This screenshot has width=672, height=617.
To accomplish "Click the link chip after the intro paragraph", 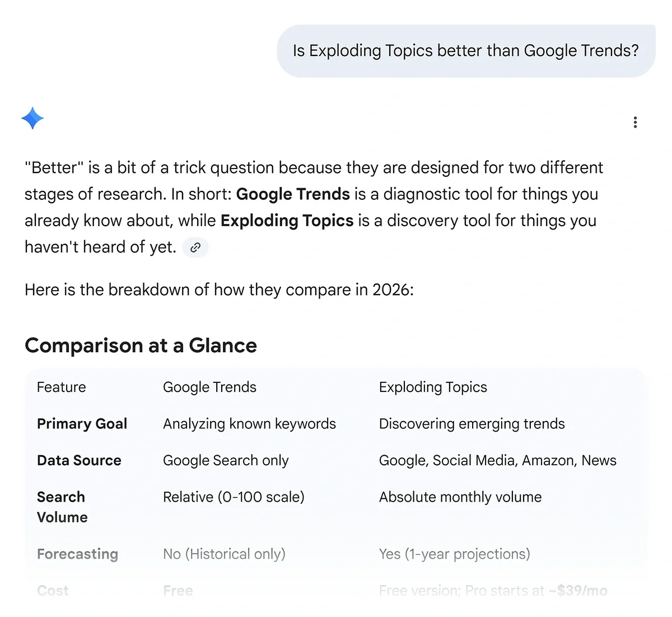I will tap(195, 247).
